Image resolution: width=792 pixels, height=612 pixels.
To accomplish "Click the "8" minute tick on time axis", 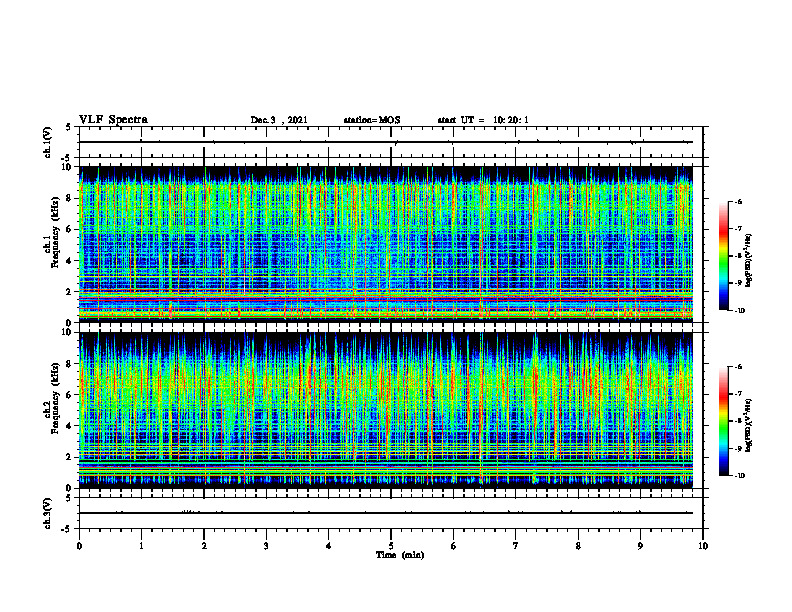I will click(578, 546).
